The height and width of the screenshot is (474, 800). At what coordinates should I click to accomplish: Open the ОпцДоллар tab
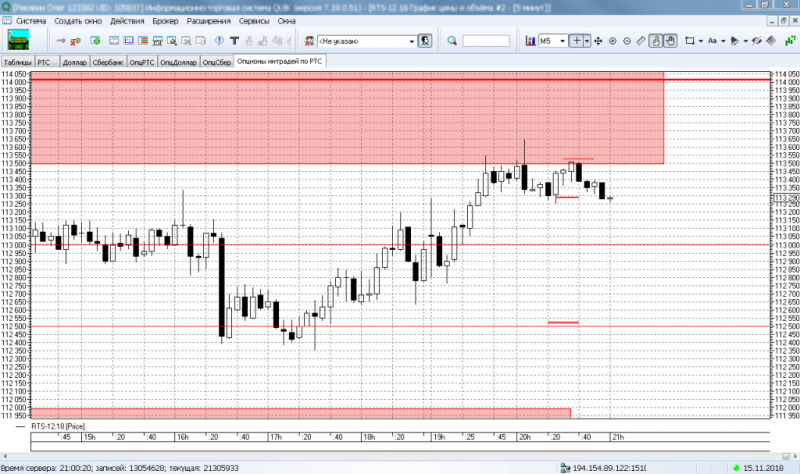pyautogui.click(x=179, y=62)
